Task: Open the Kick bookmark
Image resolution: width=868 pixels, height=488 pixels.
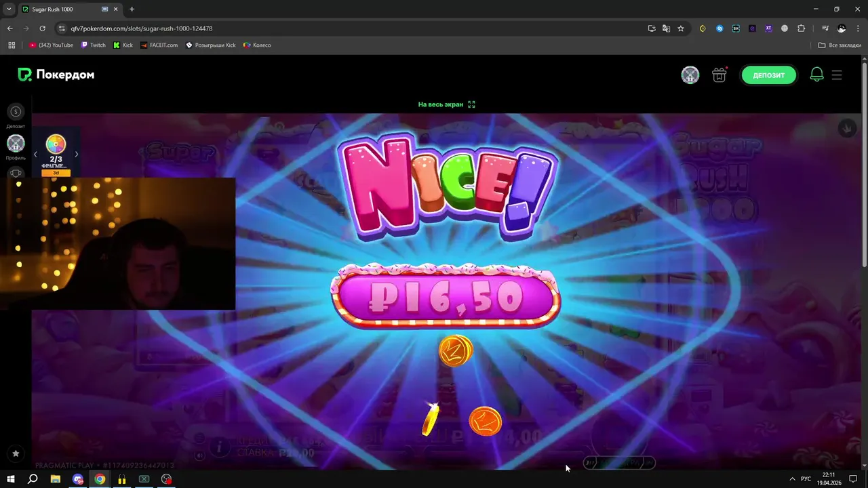Action: (123, 45)
